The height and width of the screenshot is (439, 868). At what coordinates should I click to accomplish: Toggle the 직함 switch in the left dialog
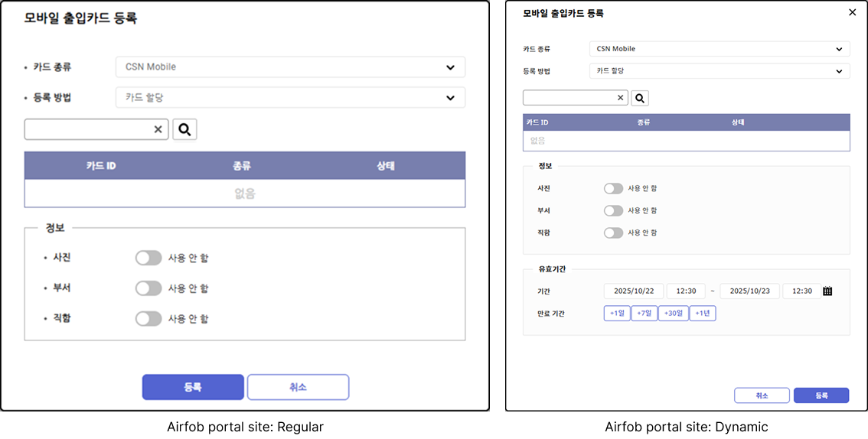coord(148,318)
